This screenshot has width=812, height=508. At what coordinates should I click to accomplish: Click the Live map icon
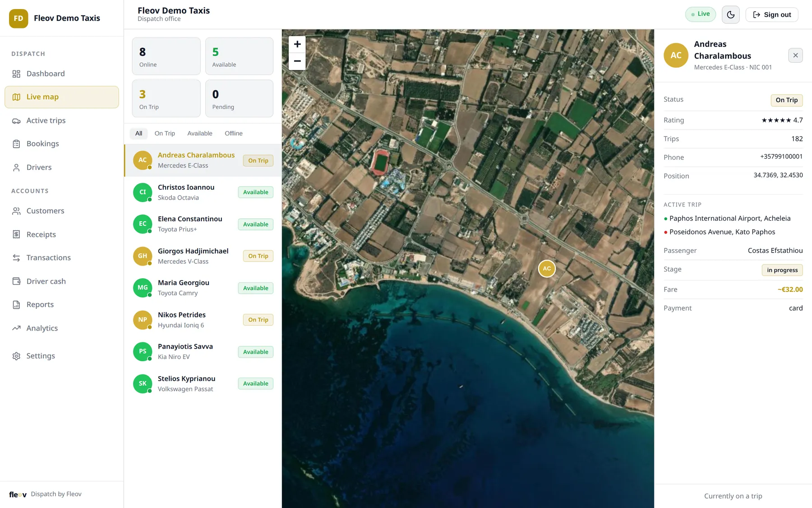(x=16, y=97)
